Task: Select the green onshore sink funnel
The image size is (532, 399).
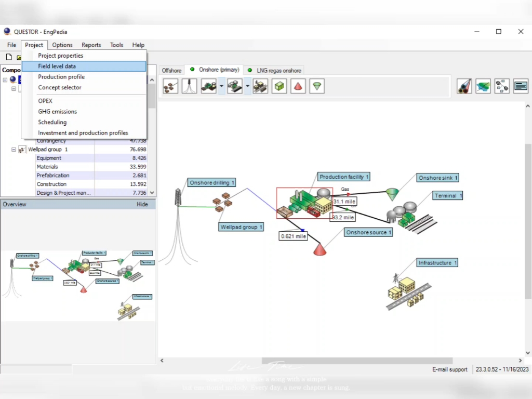Action: tap(392, 194)
